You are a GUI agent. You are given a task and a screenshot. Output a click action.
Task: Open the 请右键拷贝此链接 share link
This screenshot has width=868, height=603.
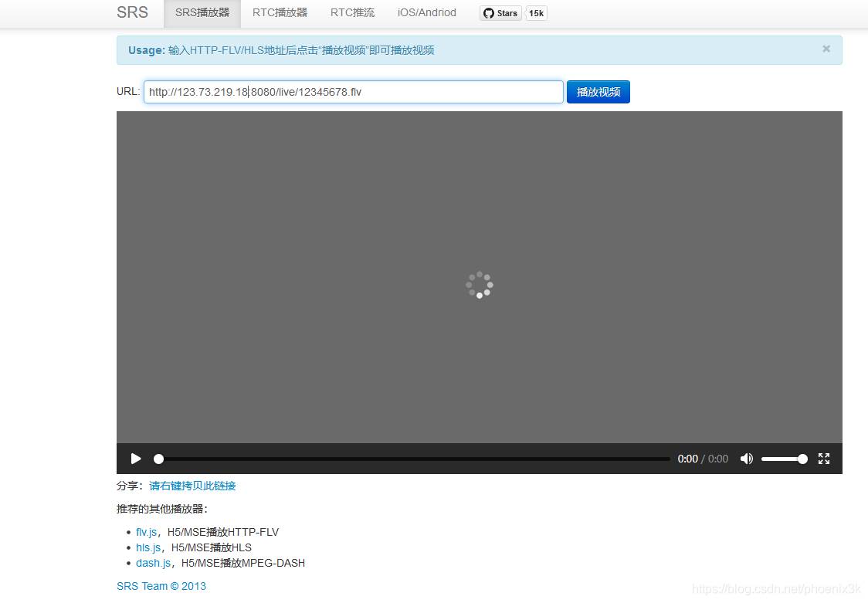[x=192, y=486]
